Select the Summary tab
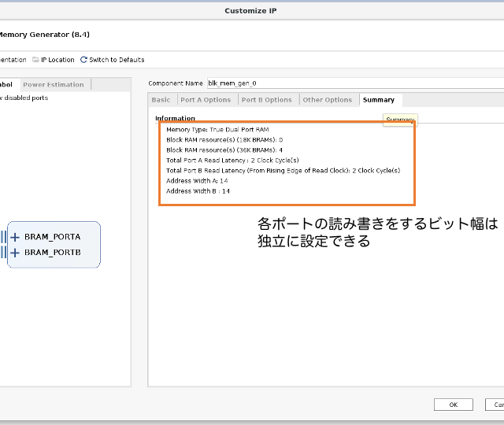 (x=379, y=100)
